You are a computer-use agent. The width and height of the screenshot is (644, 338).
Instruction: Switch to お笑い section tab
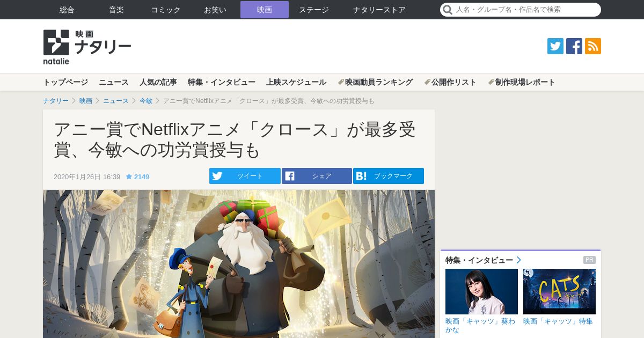coord(215,10)
